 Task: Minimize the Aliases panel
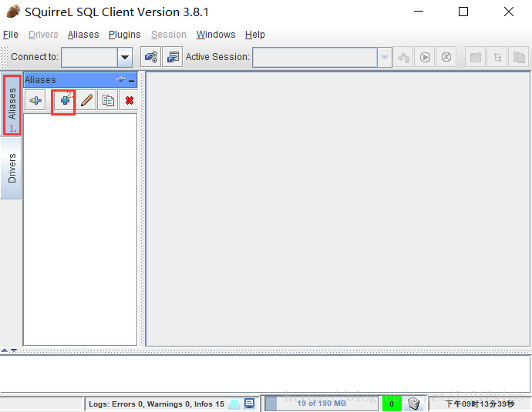coord(132,80)
